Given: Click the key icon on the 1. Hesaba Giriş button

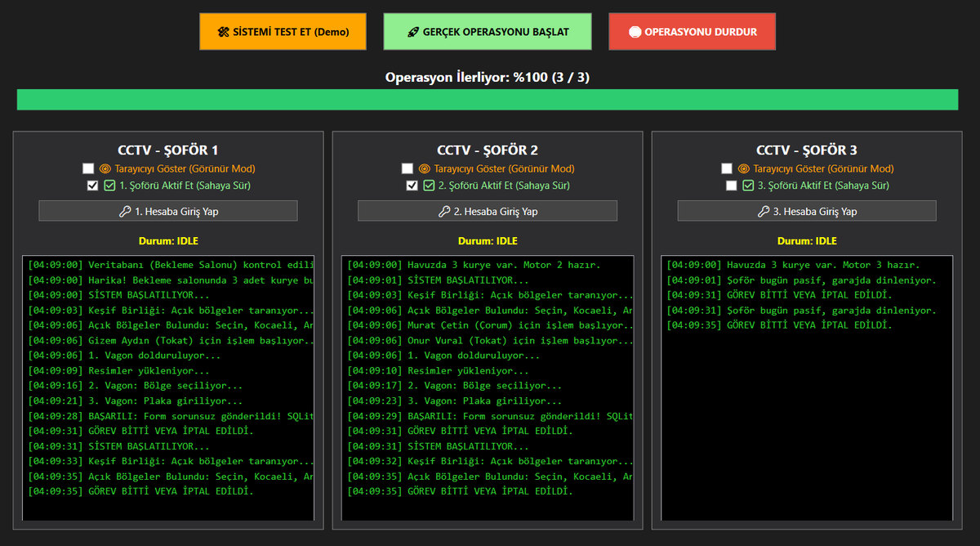Looking at the screenshot, I should pyautogui.click(x=125, y=212).
